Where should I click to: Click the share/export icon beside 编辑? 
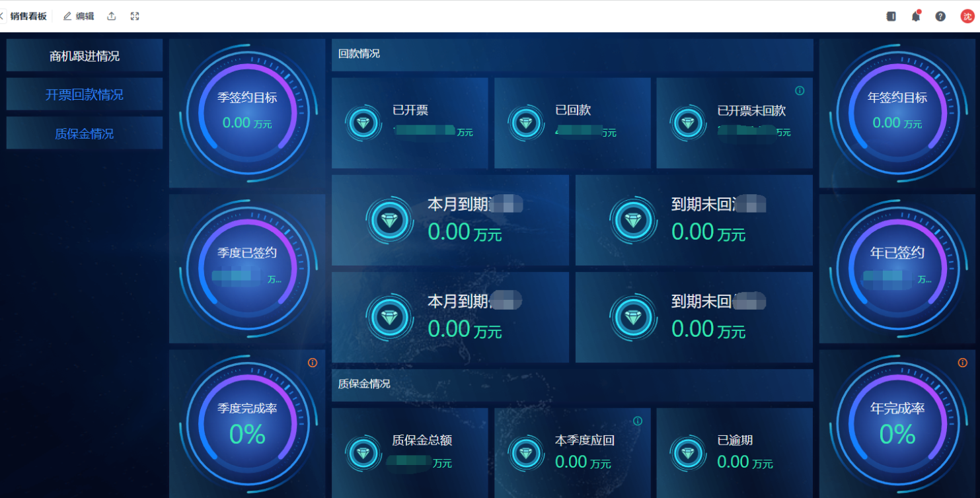click(x=111, y=17)
